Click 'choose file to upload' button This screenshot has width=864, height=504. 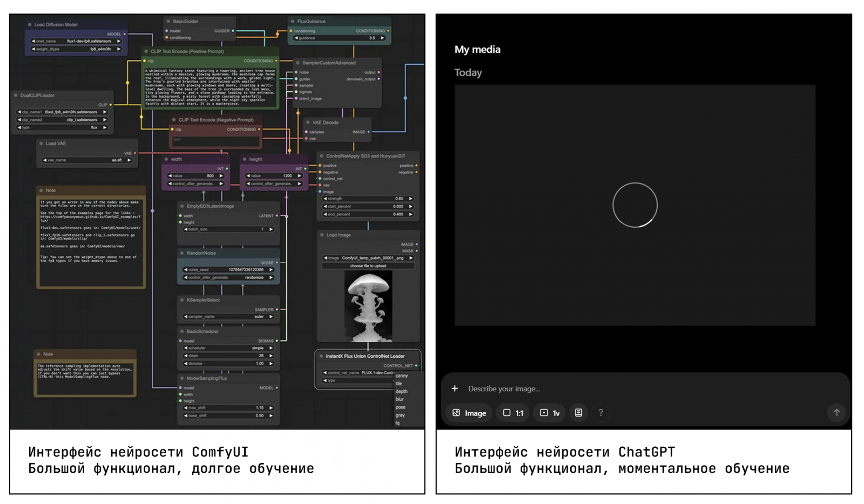pyautogui.click(x=368, y=266)
